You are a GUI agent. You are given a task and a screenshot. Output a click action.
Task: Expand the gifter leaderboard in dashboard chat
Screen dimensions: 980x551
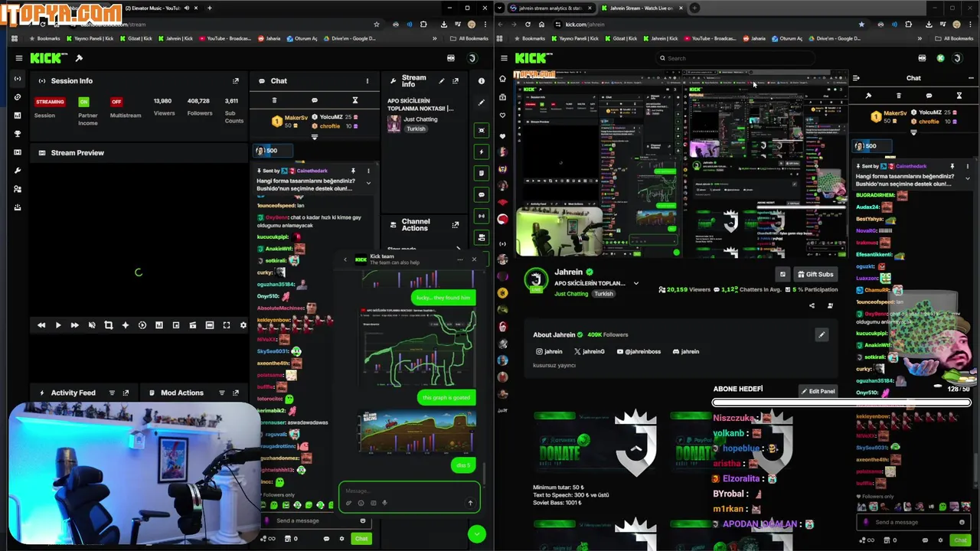click(x=314, y=137)
